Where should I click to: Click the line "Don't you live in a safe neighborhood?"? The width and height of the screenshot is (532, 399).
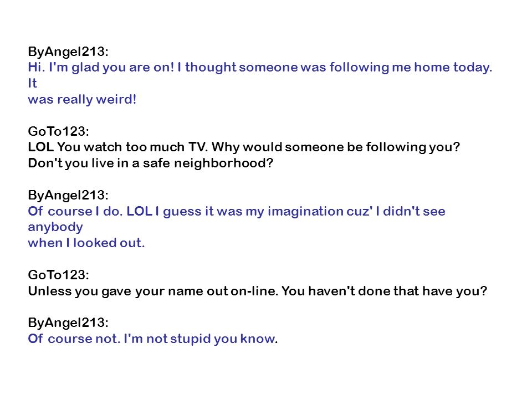pos(151,163)
